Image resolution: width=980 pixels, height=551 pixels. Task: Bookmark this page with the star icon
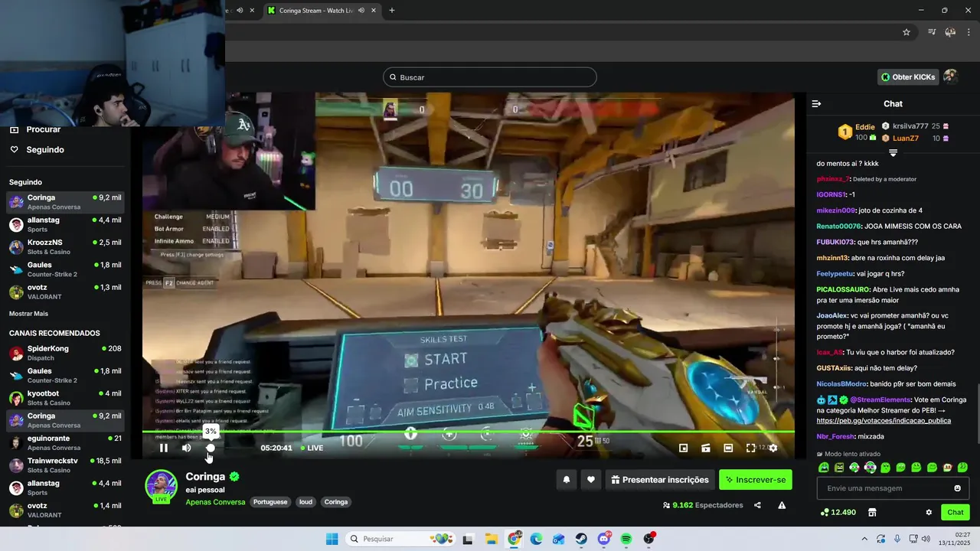(906, 32)
